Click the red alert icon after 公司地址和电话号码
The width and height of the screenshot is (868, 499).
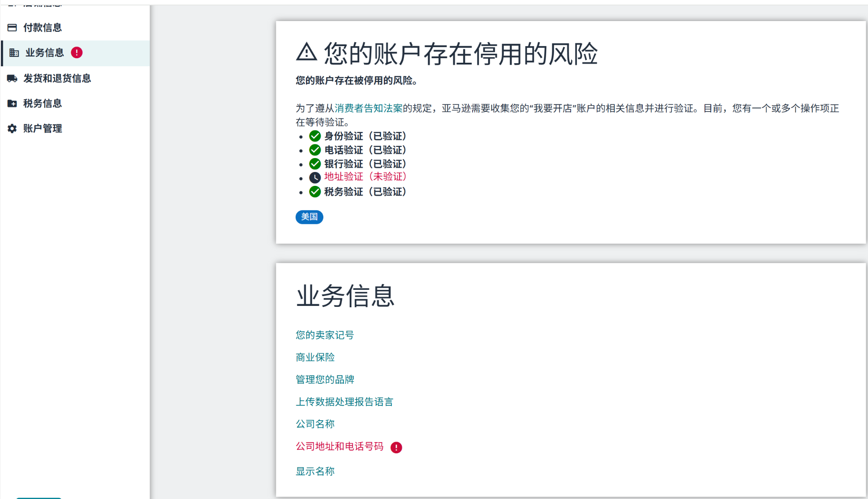[x=396, y=447]
